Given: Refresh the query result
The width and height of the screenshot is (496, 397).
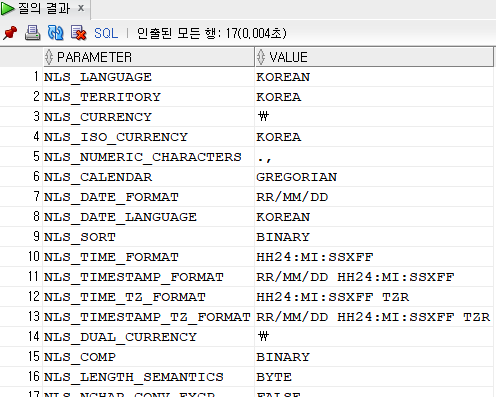Looking at the screenshot, I should point(55,33).
